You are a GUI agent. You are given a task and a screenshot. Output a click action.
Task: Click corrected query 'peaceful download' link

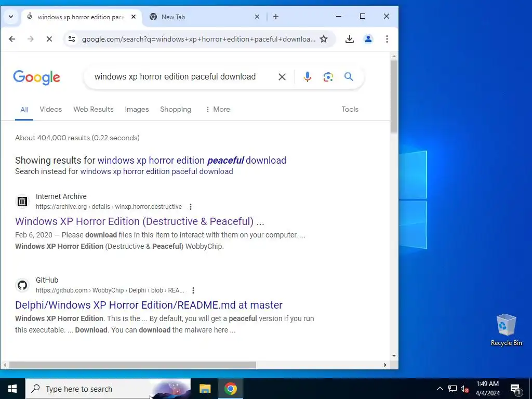pyautogui.click(x=192, y=160)
